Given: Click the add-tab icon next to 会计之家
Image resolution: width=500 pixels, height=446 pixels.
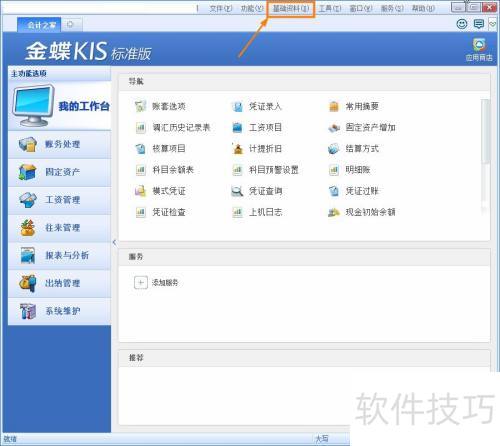Looking at the screenshot, I should tap(70, 24).
